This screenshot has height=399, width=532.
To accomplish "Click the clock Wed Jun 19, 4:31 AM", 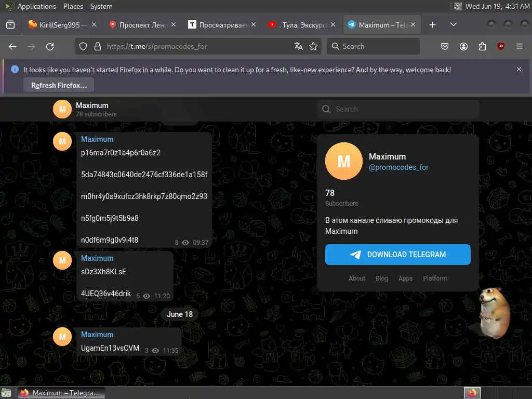I will [497, 6].
